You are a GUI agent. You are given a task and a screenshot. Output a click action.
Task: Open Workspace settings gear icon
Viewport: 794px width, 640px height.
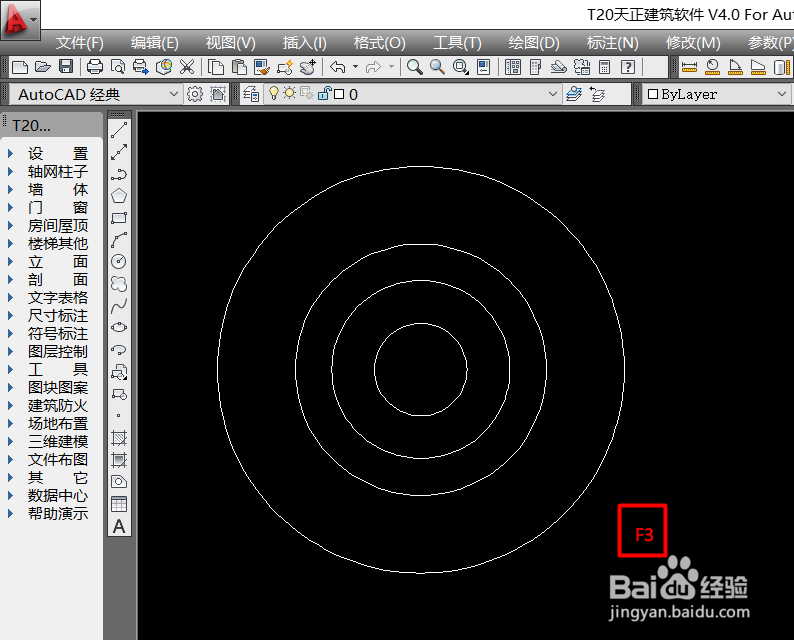coord(195,94)
